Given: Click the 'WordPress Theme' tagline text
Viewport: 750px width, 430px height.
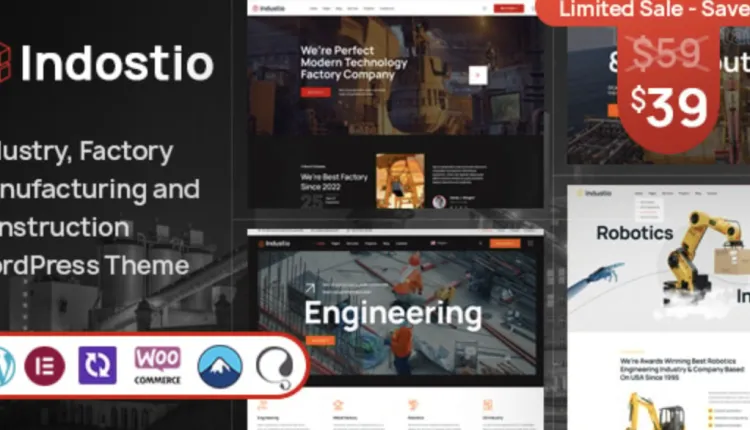Looking at the screenshot, I should 94,265.
